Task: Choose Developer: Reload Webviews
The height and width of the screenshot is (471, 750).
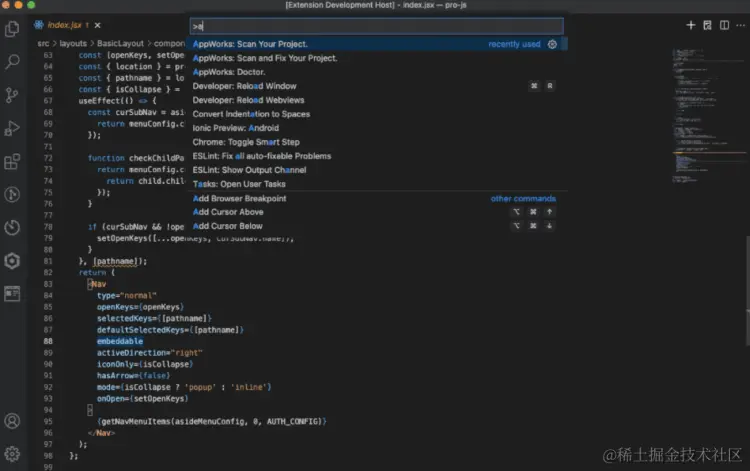Action: [x=376, y=100]
